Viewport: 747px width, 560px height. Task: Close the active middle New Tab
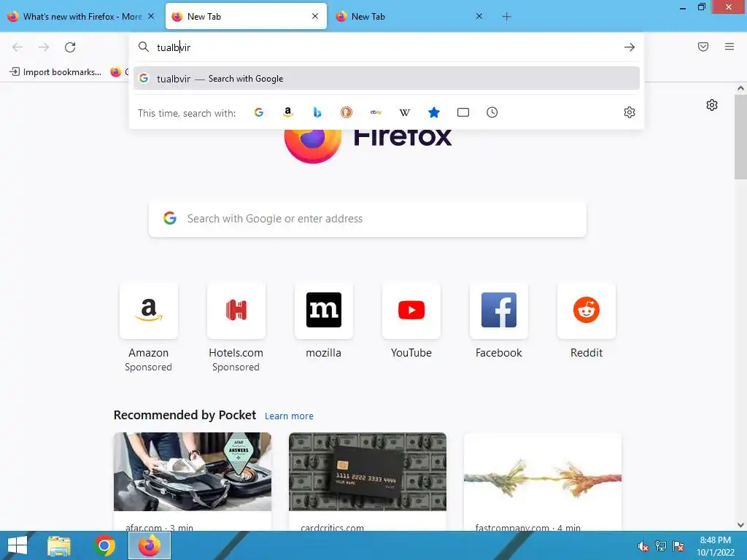pos(315,16)
